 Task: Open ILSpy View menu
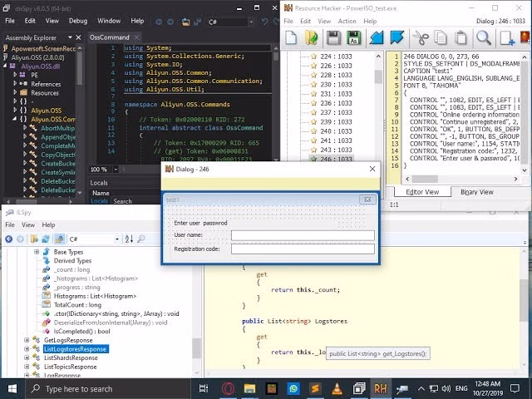28,224
